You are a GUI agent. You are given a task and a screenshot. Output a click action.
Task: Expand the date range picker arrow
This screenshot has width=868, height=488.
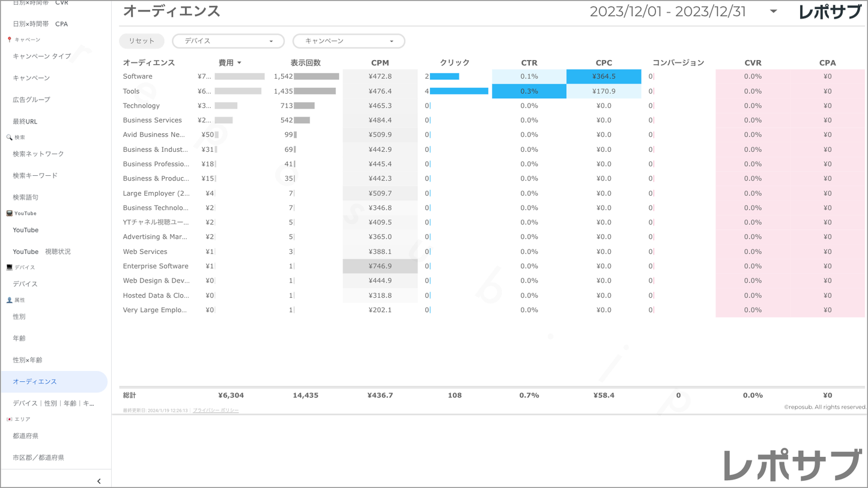pyautogui.click(x=773, y=11)
